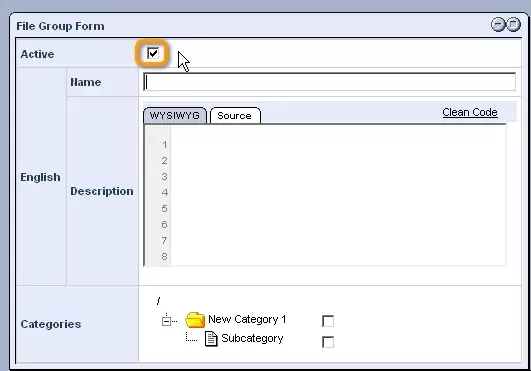Maximize the File Group Form panel
Image resolution: width=531 pixels, height=371 pixels.
pyautogui.click(x=513, y=25)
